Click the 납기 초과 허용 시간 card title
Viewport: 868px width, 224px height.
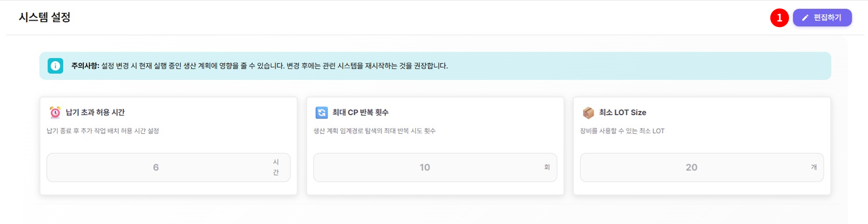(x=95, y=112)
